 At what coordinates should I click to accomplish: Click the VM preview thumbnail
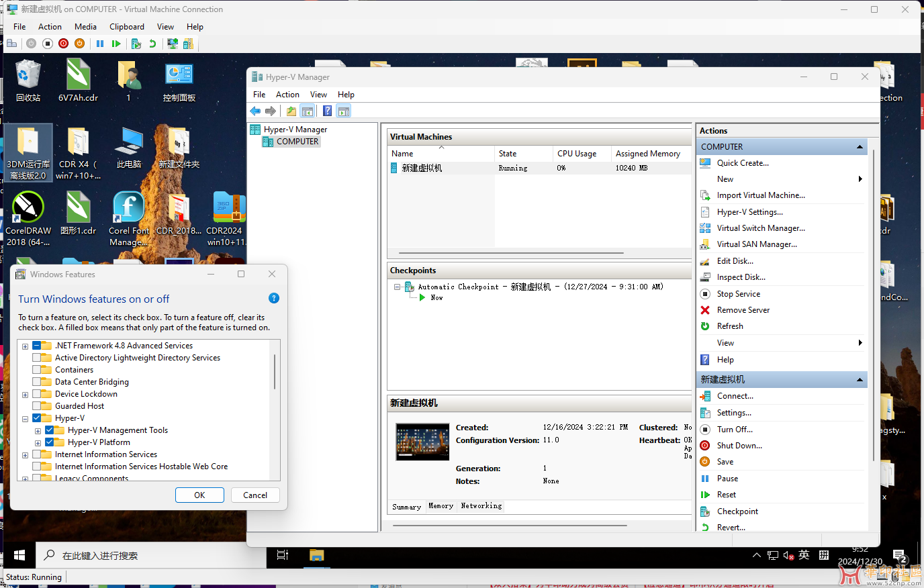pyautogui.click(x=422, y=441)
